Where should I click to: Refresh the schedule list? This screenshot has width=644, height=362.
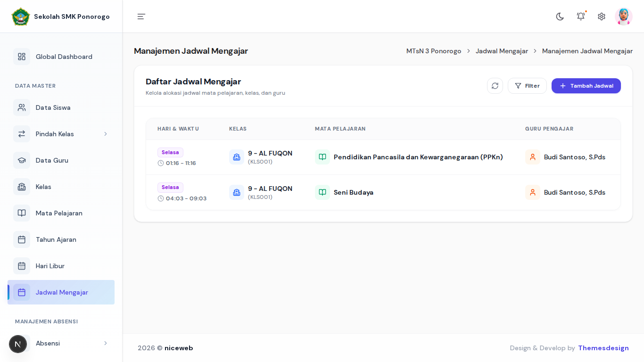495,86
